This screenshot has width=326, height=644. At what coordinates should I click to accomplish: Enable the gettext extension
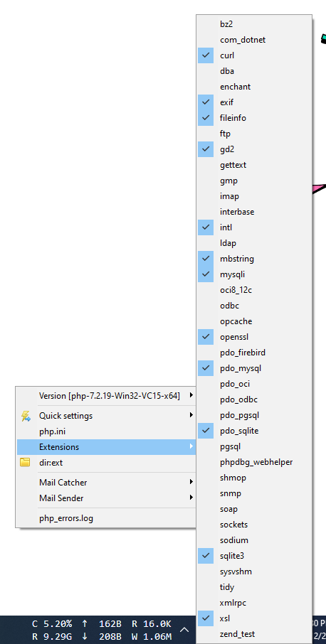pos(254,165)
